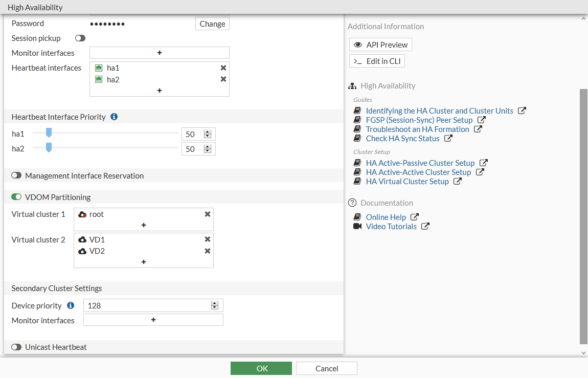The height and width of the screenshot is (378, 588).
Task: Enable Unicast Heartbeat toggle
Action: (16, 347)
